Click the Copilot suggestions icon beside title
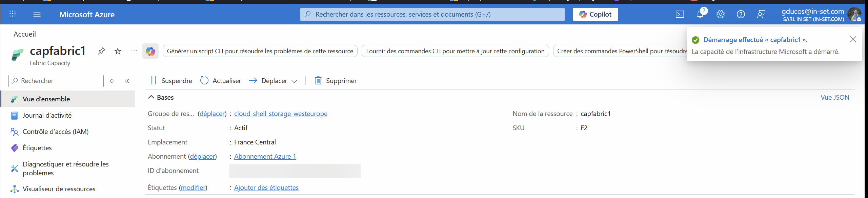The height and width of the screenshot is (198, 868). [150, 51]
